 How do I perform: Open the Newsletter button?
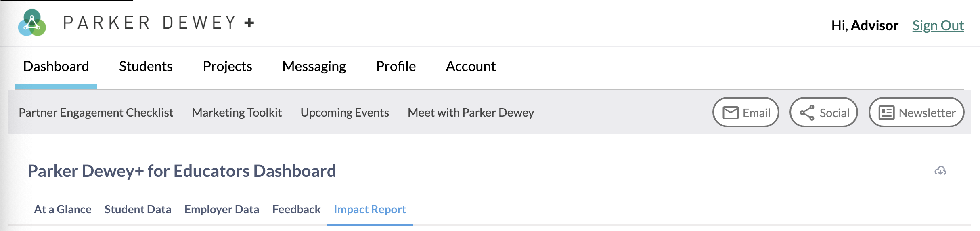(916, 112)
